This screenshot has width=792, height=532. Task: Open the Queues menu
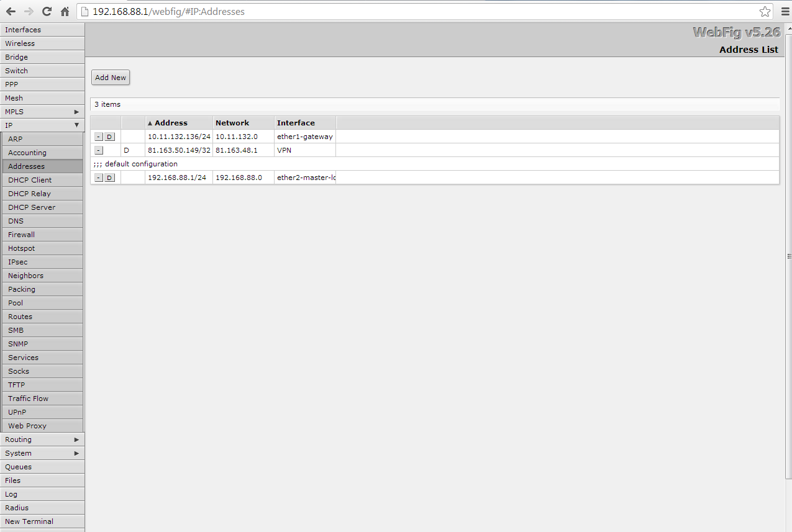pyautogui.click(x=42, y=467)
